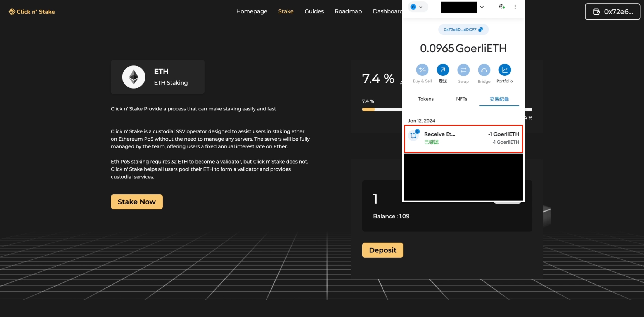
Task: Click the MetaMask Buy & Sell icon
Action: (422, 70)
